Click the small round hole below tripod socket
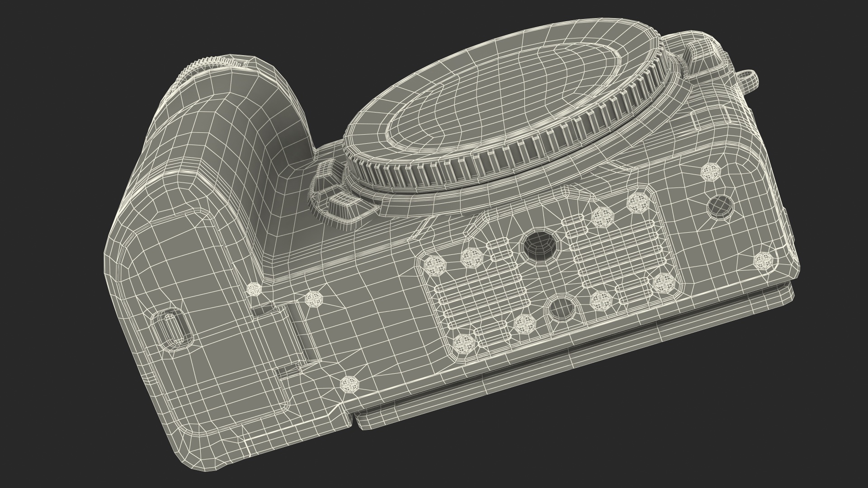Viewport: 868px width, 488px height. coord(561,309)
